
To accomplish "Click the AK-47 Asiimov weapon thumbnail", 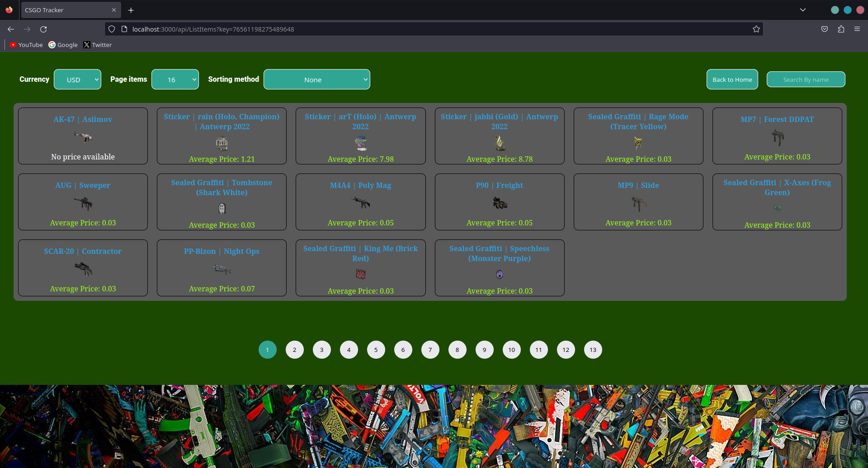I will coord(84,137).
